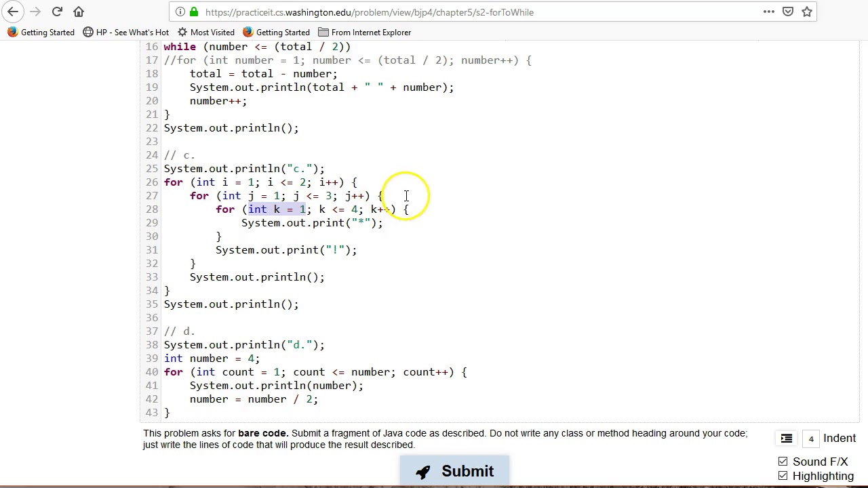Viewport: 868px width, 488px height.
Task: Click the Indent label button
Action: 840,439
